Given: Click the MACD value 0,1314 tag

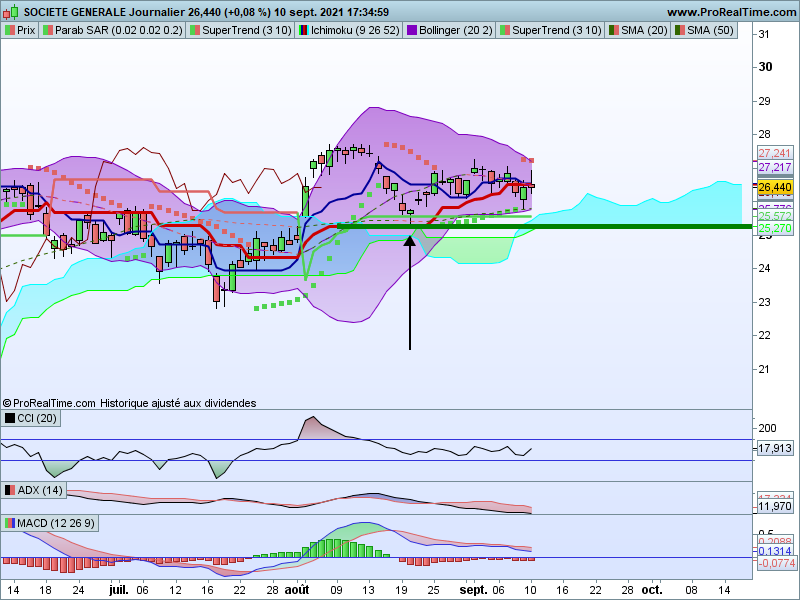Looking at the screenshot, I should pyautogui.click(x=774, y=551).
